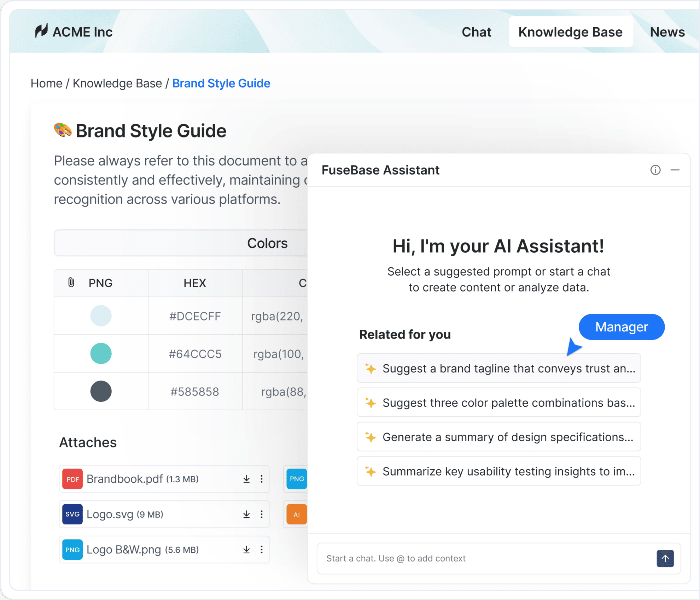Open more options for Logo.svg
Viewport: 700px width, 600px height.
click(262, 514)
